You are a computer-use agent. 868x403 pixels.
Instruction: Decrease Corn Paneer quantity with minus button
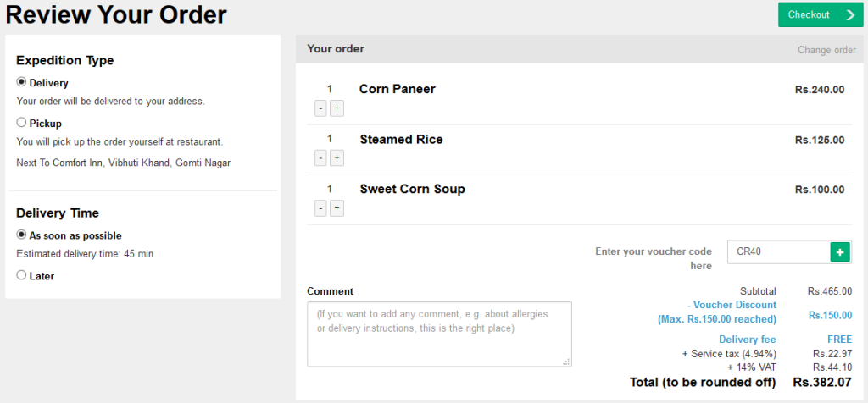(320, 108)
